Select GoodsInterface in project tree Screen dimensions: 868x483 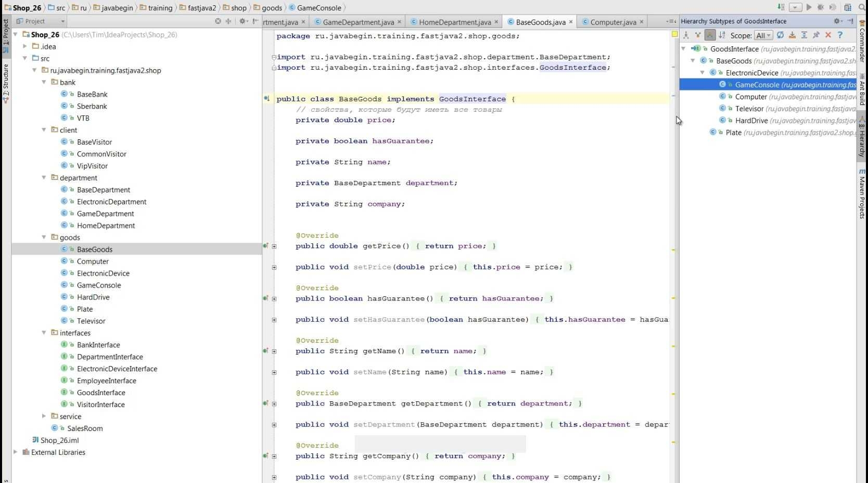pyautogui.click(x=101, y=393)
